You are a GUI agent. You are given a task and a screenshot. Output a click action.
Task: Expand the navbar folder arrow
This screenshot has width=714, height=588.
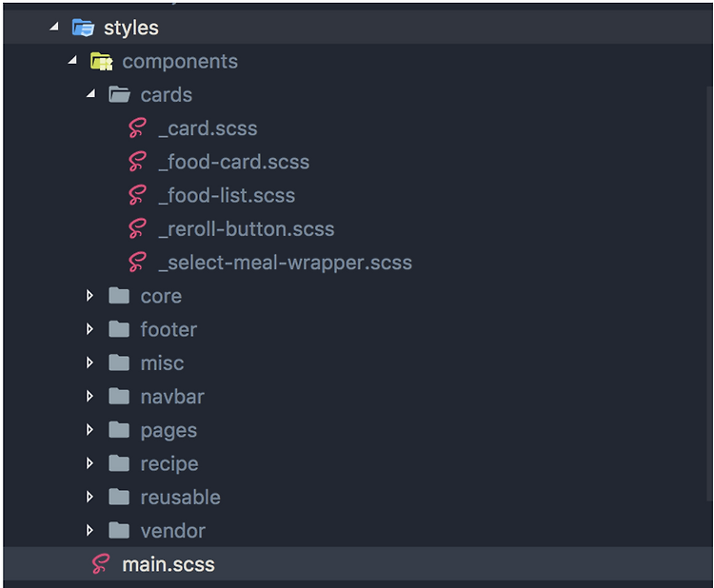[90, 397]
